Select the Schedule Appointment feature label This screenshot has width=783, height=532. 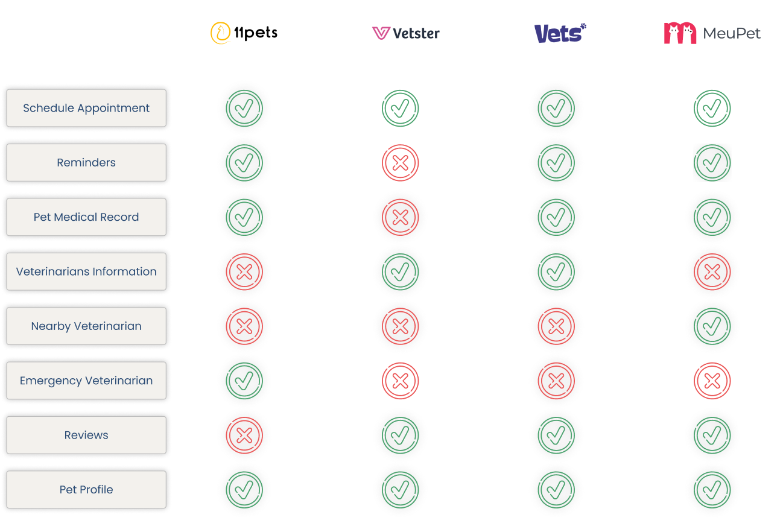[86, 108]
